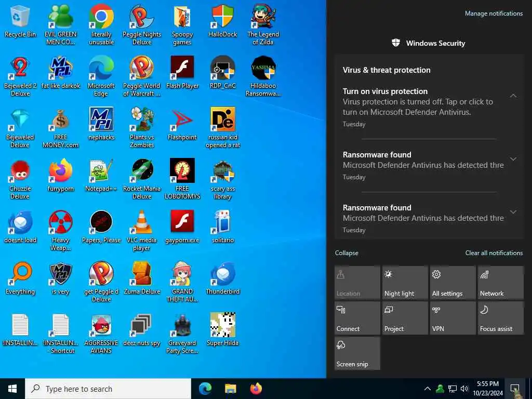The width and height of the screenshot is (532, 399).
Task: Open Chuzzle Deluxe shortcut
Action: [x=20, y=179]
